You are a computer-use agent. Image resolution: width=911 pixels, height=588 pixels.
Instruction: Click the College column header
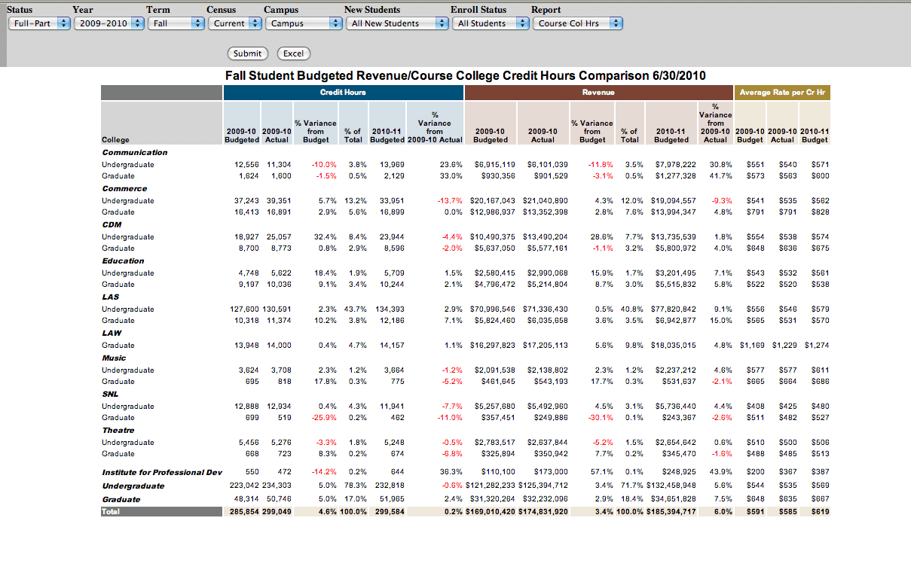point(116,139)
